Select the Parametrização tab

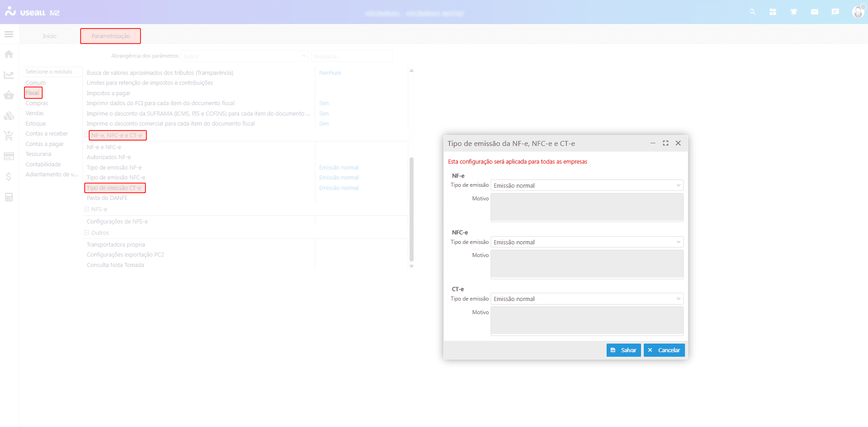[111, 36]
